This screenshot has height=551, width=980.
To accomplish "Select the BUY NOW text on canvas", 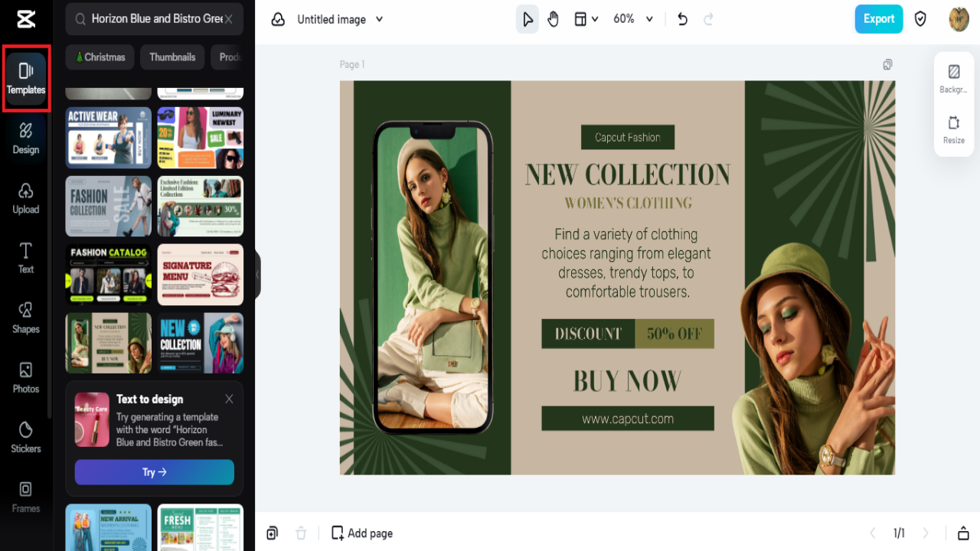I will (x=627, y=380).
